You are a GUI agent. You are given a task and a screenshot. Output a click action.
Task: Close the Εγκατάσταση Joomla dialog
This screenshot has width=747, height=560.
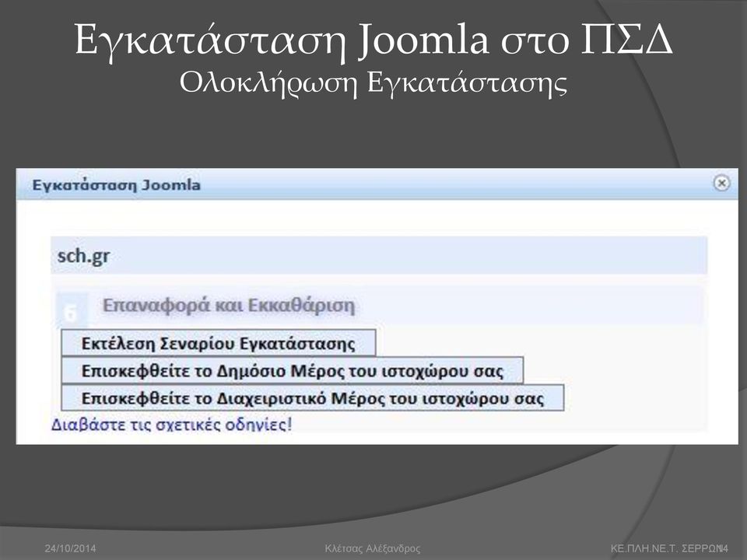click(x=721, y=184)
